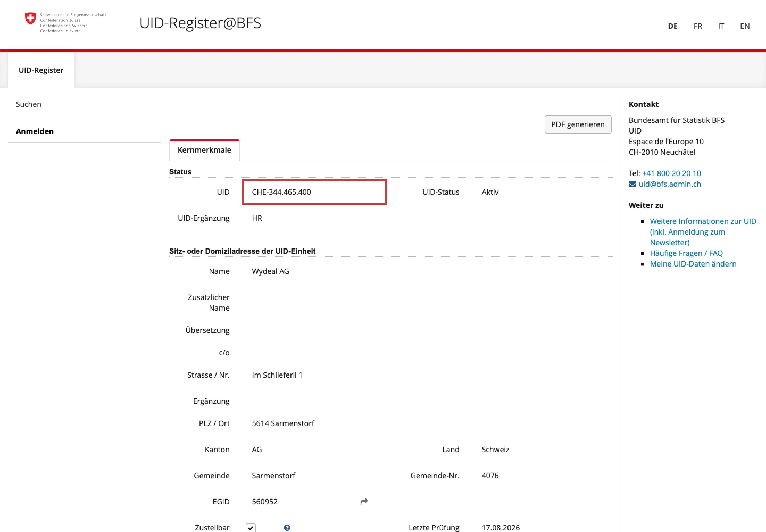Click the Kontakt heading in the right panel
Viewport: 766px width, 532px height.
[644, 104]
